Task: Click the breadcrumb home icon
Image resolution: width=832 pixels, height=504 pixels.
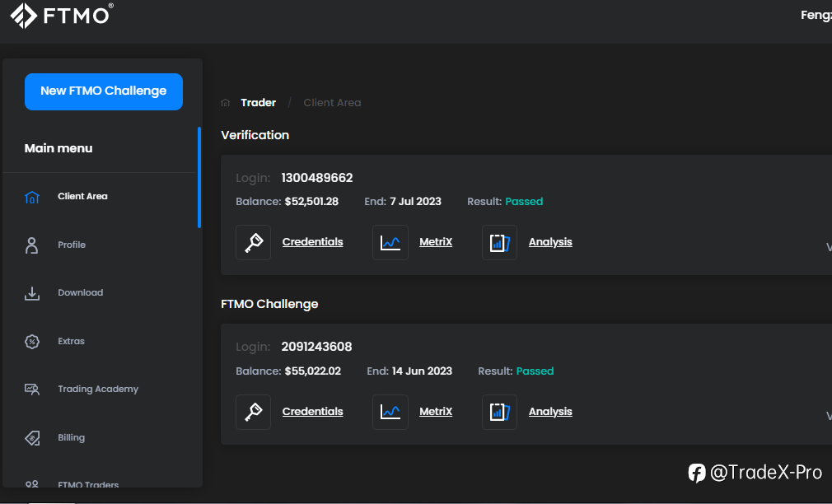Action: coord(226,103)
